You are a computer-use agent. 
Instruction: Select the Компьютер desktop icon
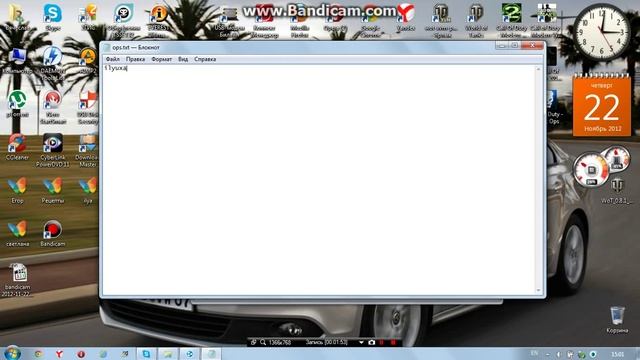(17, 61)
